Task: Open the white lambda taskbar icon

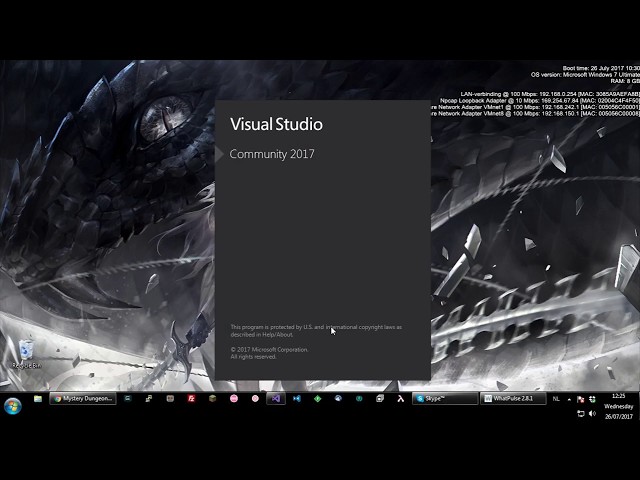Action: 401,398
